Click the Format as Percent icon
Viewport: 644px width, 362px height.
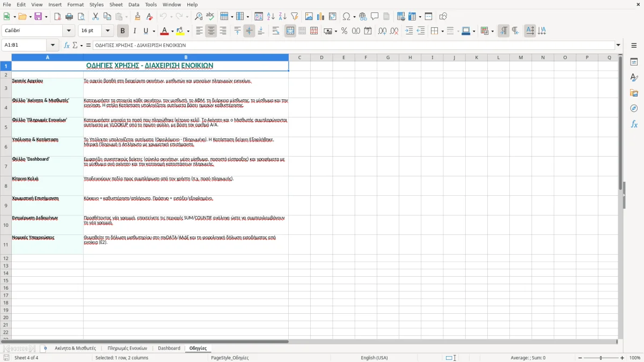[344, 31]
